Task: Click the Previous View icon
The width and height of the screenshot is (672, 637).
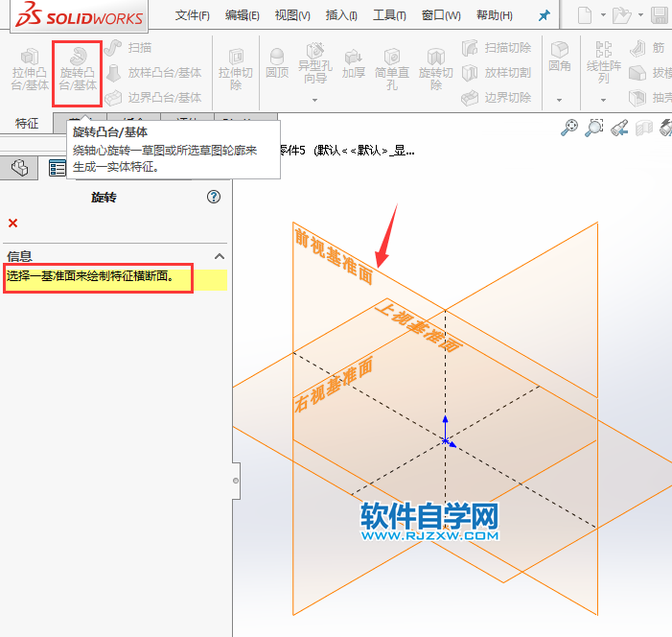Action: point(619,128)
